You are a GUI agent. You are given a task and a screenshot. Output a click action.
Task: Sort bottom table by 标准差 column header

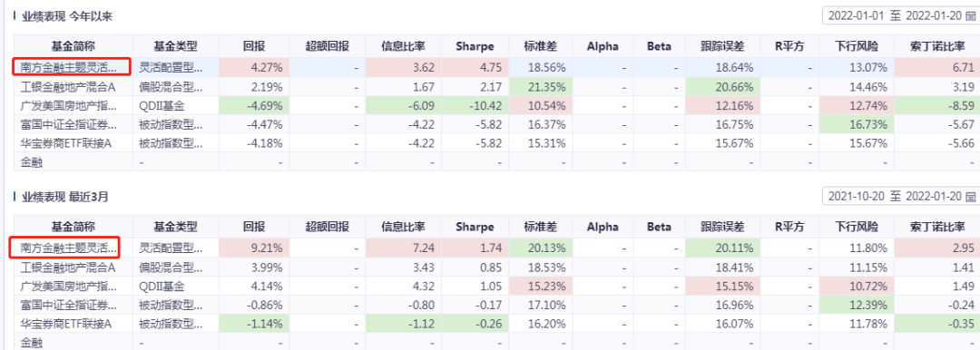pos(541,227)
